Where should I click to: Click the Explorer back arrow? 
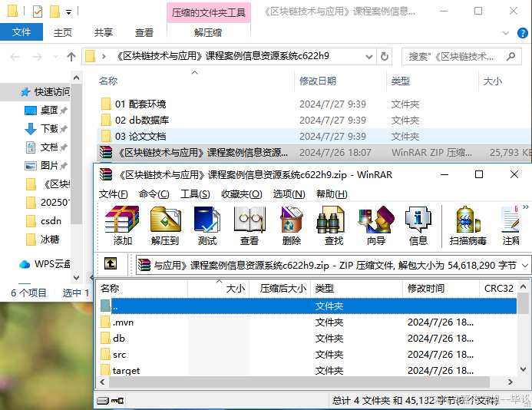(15, 56)
